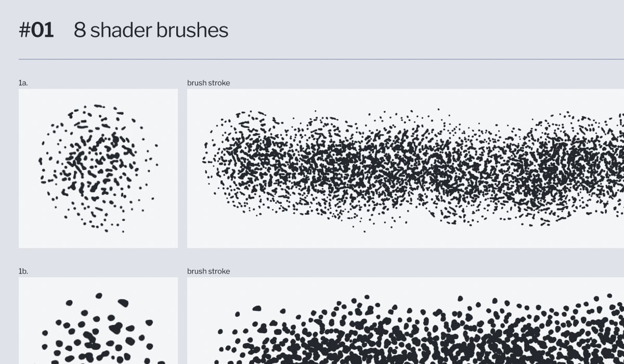Screen dimensions: 624x364
Task: Click the "#01" section number
Action: [x=36, y=30]
